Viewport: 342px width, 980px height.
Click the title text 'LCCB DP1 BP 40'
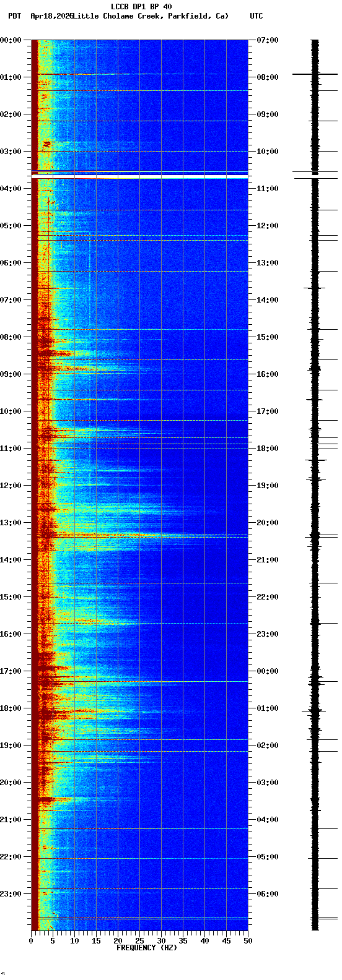click(x=141, y=7)
